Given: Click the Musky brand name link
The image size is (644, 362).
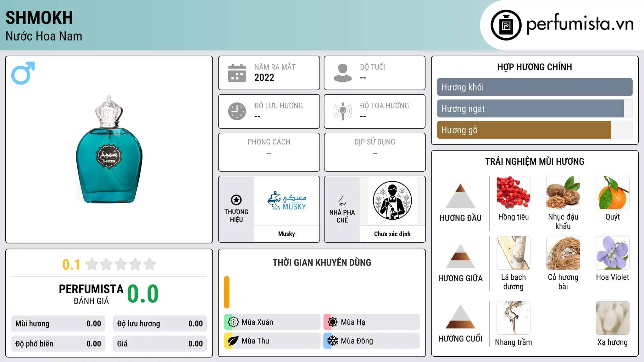Looking at the screenshot, I should click(x=286, y=234).
